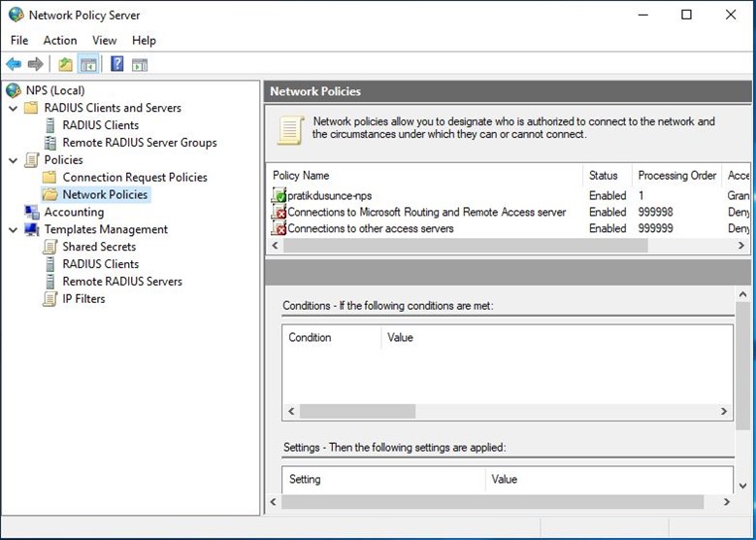
Task: Click the Shared Secrets scroll icon
Action: click(49, 247)
